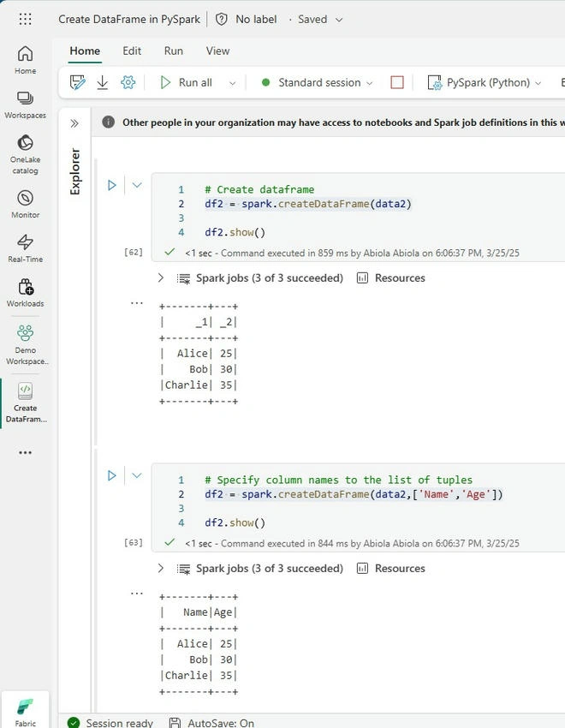Switch to the Edit tab
The image size is (565, 728).
(132, 51)
